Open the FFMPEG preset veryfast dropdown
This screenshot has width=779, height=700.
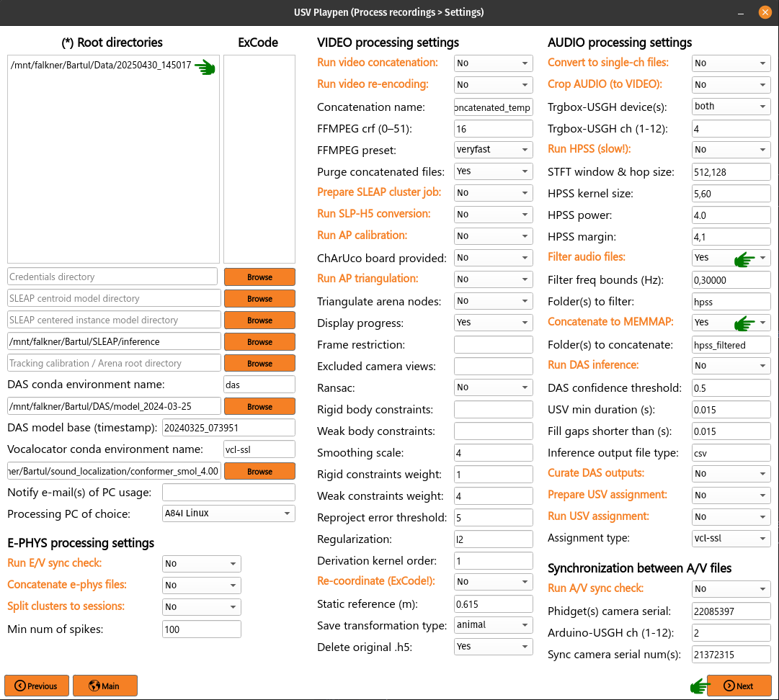click(x=493, y=149)
